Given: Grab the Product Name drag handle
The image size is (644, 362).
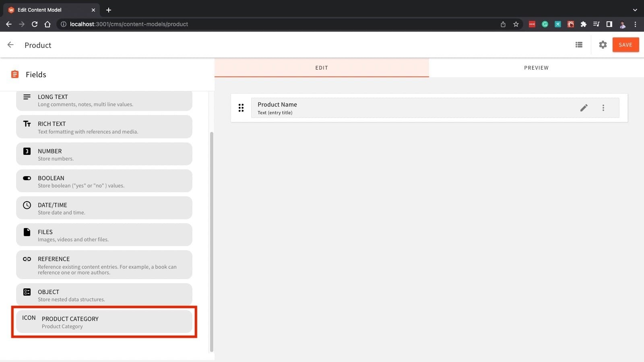Looking at the screenshot, I should (241, 108).
